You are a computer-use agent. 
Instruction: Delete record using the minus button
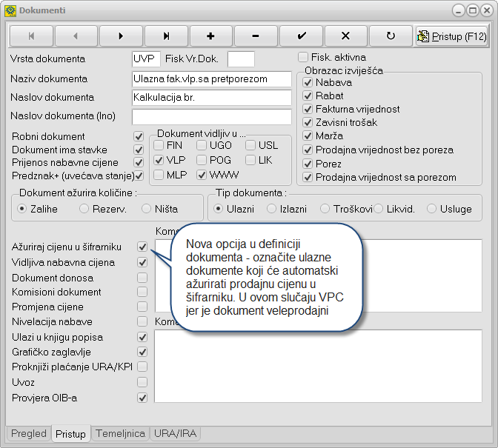(256, 36)
